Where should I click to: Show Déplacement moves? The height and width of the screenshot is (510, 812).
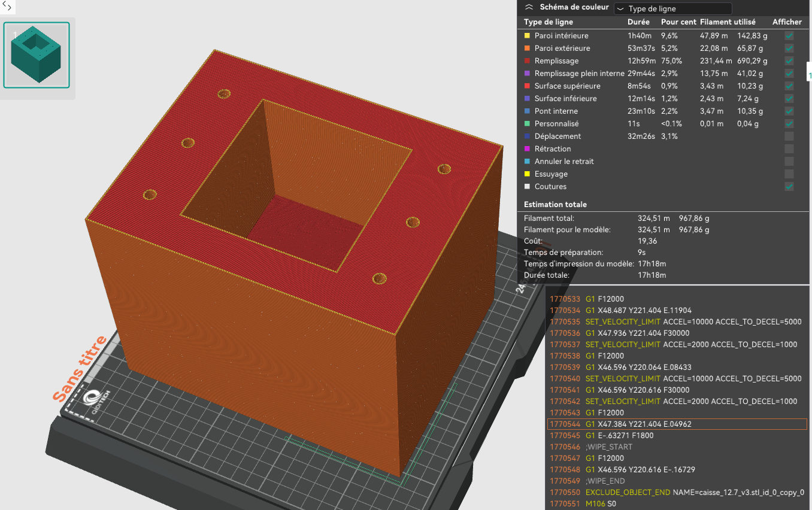tap(789, 136)
